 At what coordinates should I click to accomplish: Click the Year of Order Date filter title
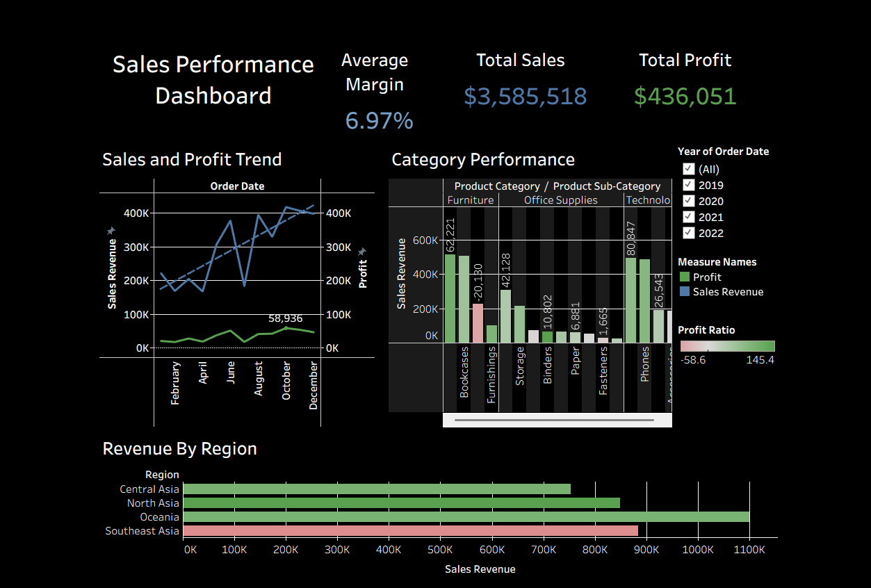click(x=724, y=151)
